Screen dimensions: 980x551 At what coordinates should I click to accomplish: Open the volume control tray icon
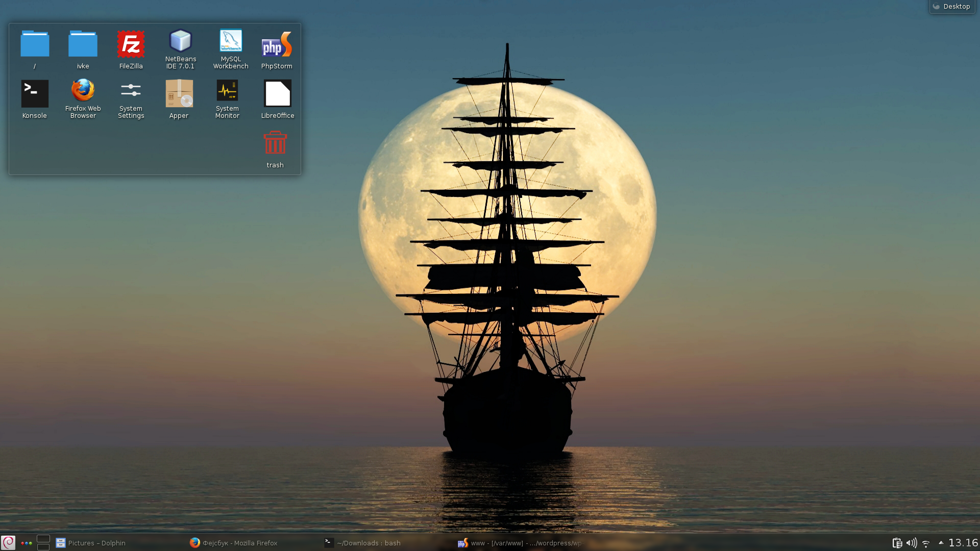(x=911, y=543)
